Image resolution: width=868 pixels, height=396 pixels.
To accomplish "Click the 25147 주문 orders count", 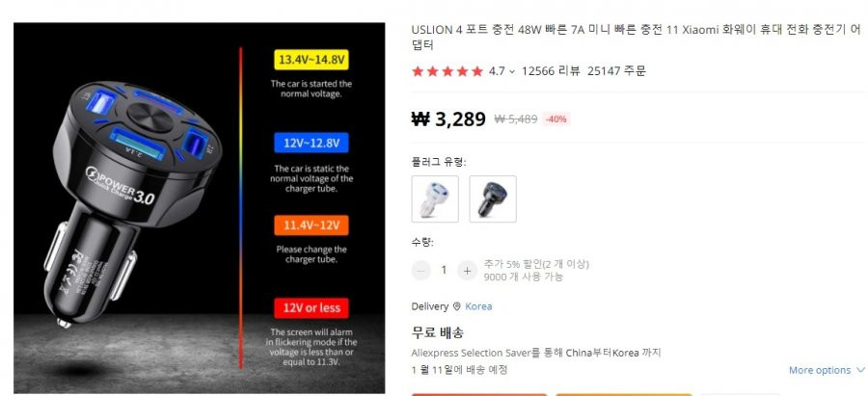I will click(616, 70).
